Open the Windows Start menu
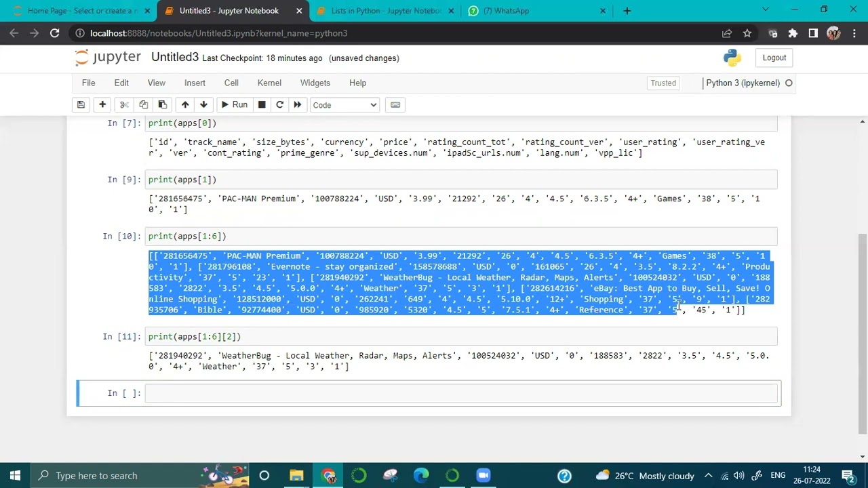The width and height of the screenshot is (868, 488). click(x=15, y=475)
